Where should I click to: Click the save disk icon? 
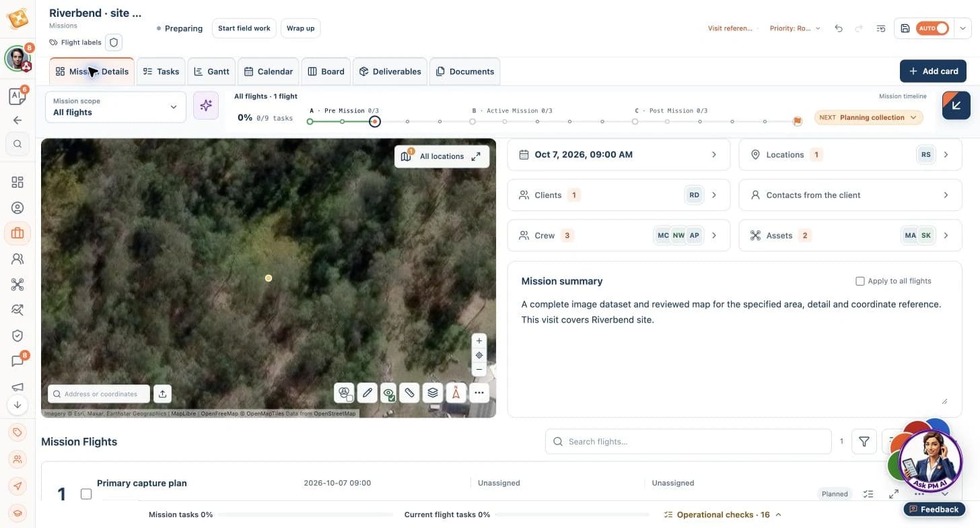pyautogui.click(x=905, y=28)
